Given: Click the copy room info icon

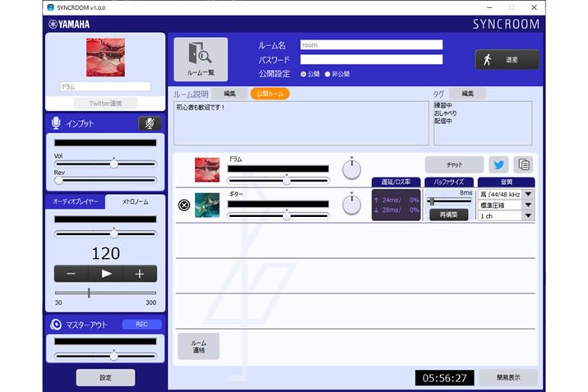Looking at the screenshot, I should [x=523, y=164].
